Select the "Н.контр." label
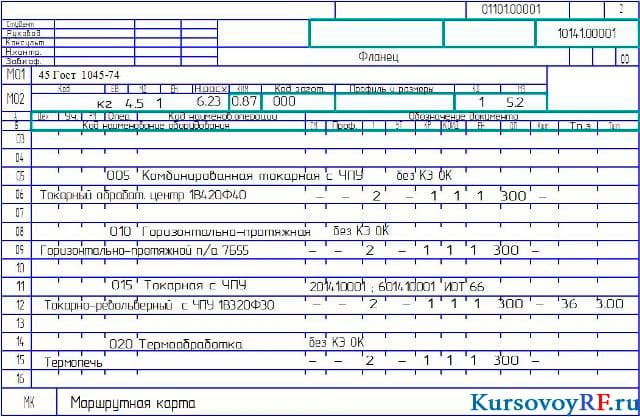The width and height of the screenshot is (640, 417). point(23,52)
